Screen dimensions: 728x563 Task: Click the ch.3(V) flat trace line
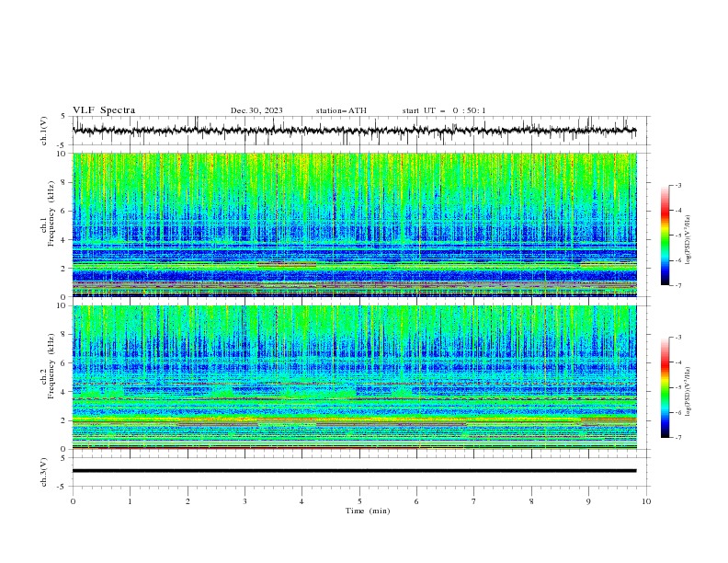coord(354,471)
